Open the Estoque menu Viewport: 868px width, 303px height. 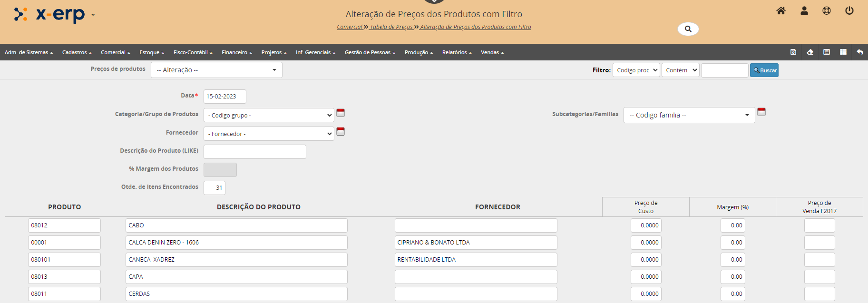pos(151,52)
